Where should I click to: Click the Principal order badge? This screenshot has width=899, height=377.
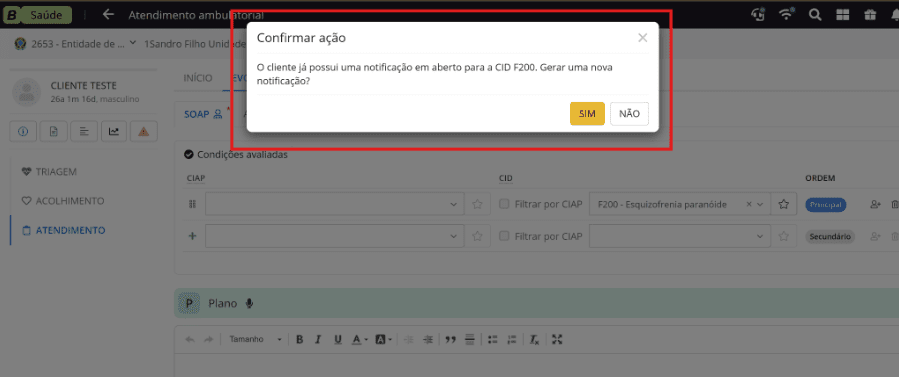coord(826,205)
